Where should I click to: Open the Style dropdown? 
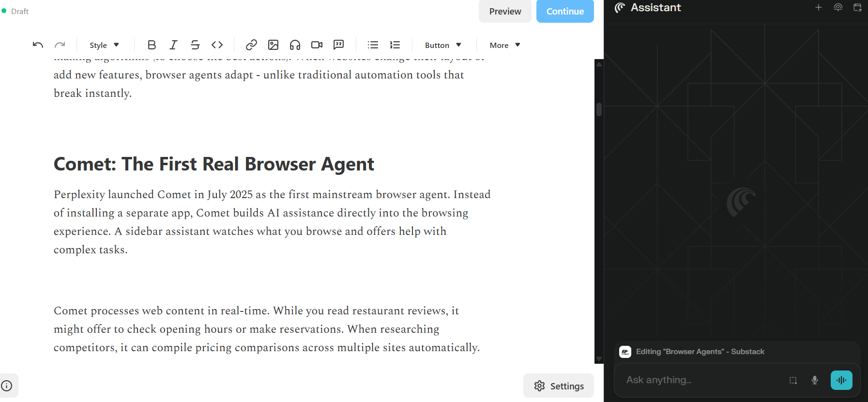pos(104,45)
